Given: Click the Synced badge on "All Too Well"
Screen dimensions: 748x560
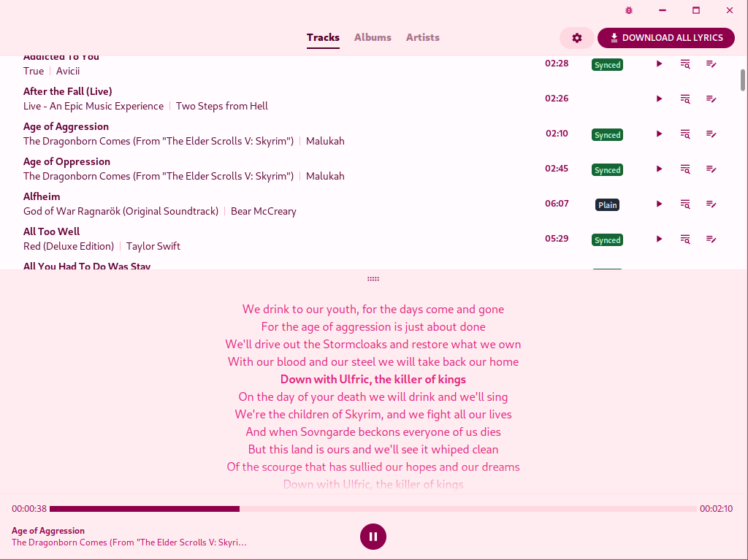Looking at the screenshot, I should click(607, 239).
